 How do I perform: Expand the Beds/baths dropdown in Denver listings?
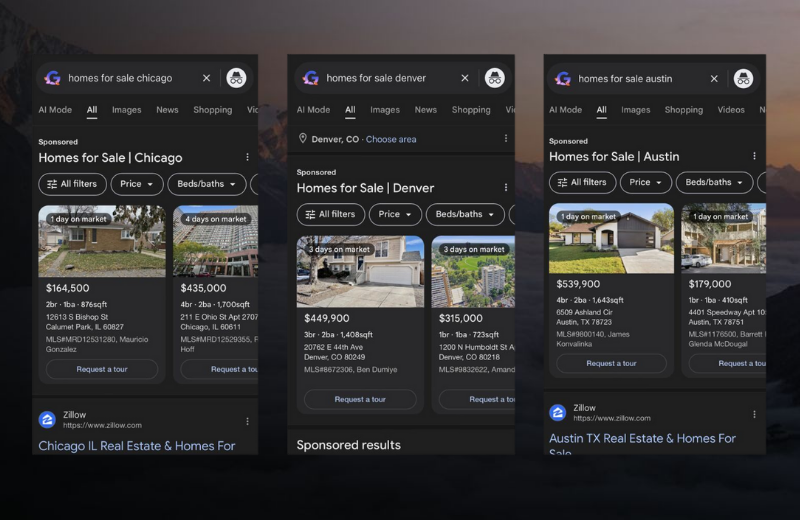[465, 214]
